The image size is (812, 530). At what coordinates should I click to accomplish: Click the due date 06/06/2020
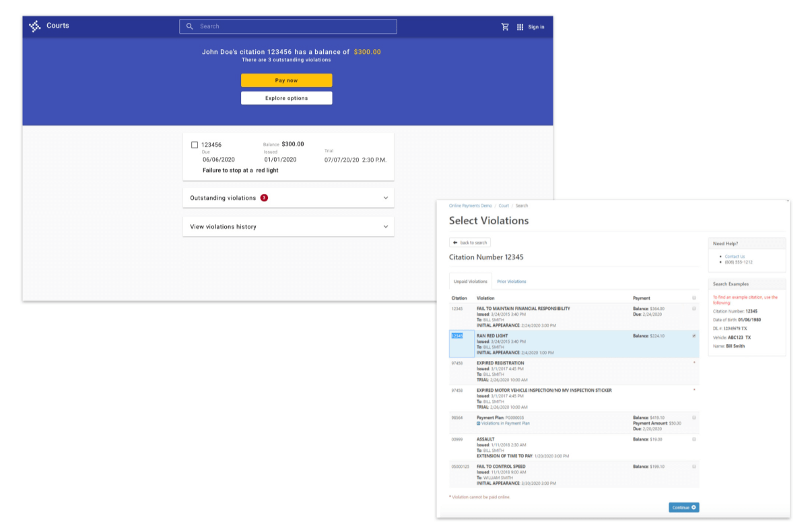coord(219,160)
